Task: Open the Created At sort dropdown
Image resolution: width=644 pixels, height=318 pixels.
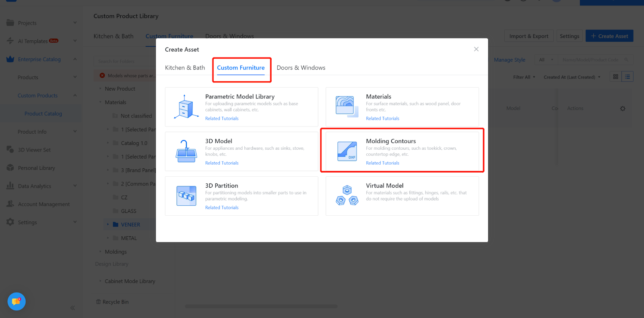Action: [572, 77]
